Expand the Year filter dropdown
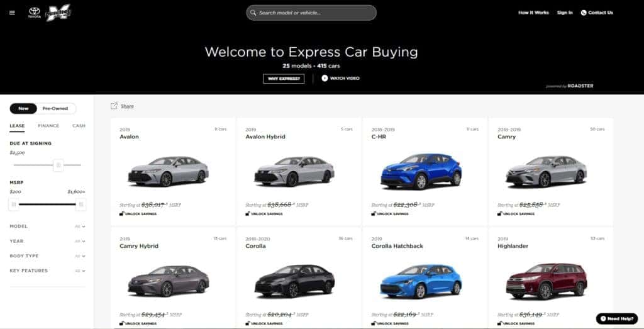Viewport: 644px width, 329px height. [48, 241]
